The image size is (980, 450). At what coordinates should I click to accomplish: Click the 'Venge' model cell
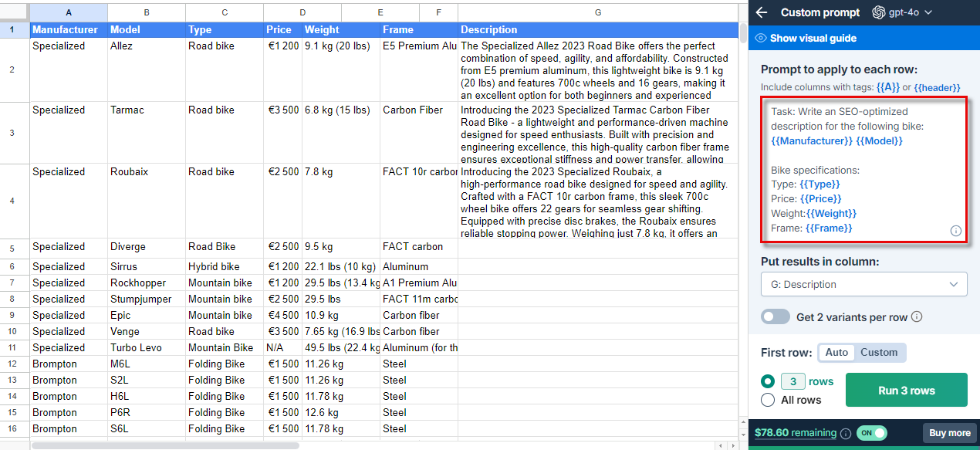[147, 331]
